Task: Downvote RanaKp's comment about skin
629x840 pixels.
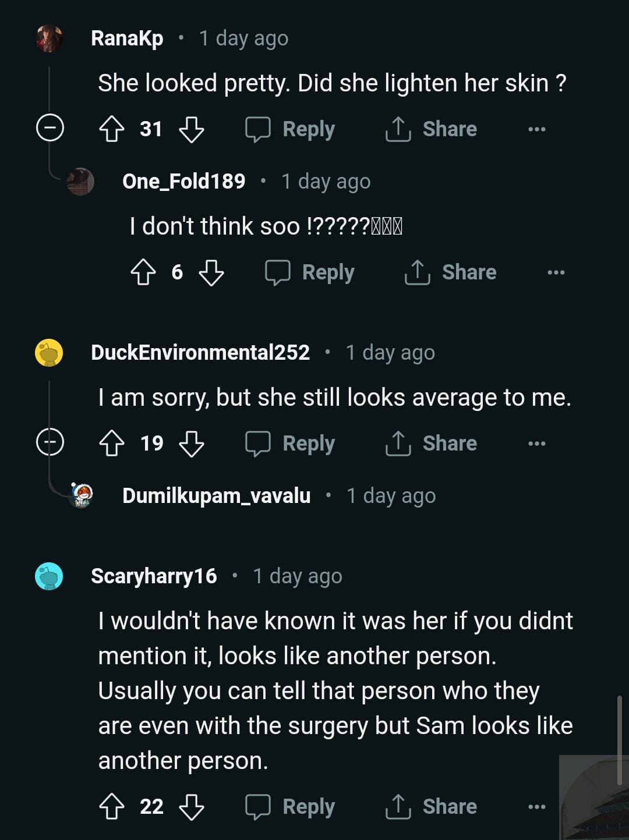Action: coord(191,129)
